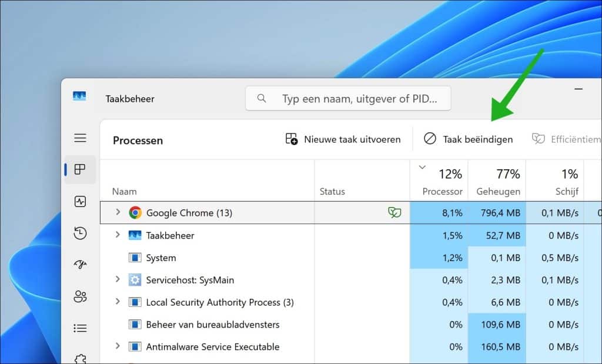This screenshot has height=364, width=602.
Task: Expand the Servicehost: SysMain entry
Action: pos(117,280)
